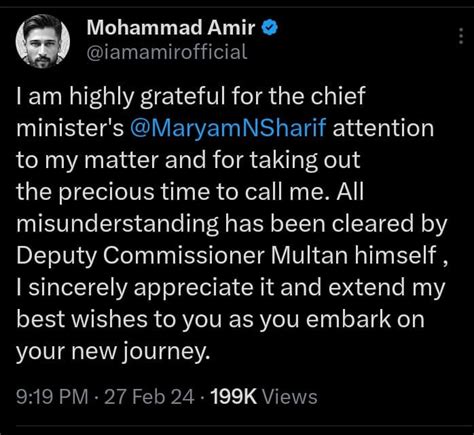Open the 199K Views count
This screenshot has height=435, width=474.
(x=264, y=397)
